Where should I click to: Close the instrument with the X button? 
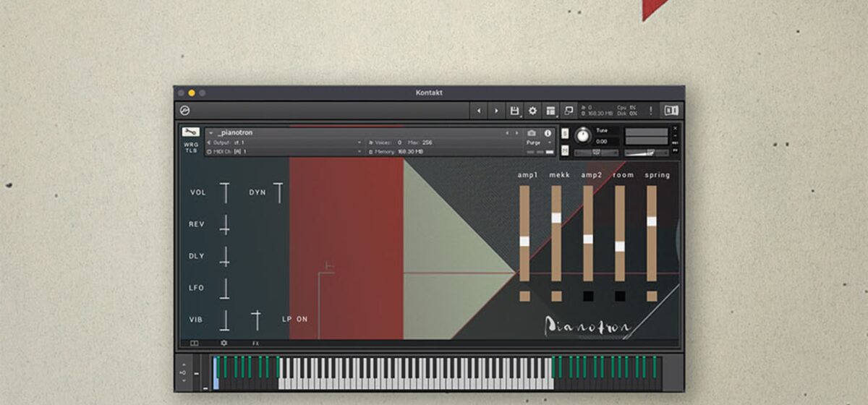point(675,129)
